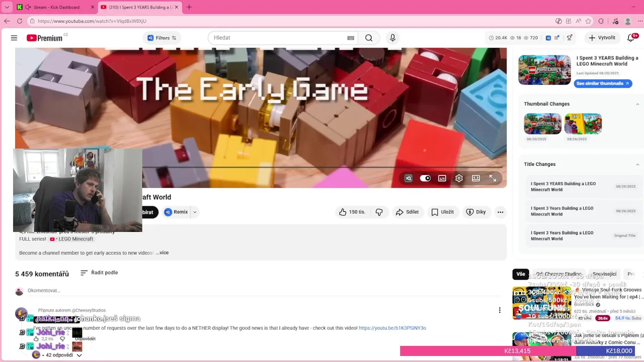This screenshot has width=644, height=362.
Task: Click the magnifier search button
Action: [369, 38]
